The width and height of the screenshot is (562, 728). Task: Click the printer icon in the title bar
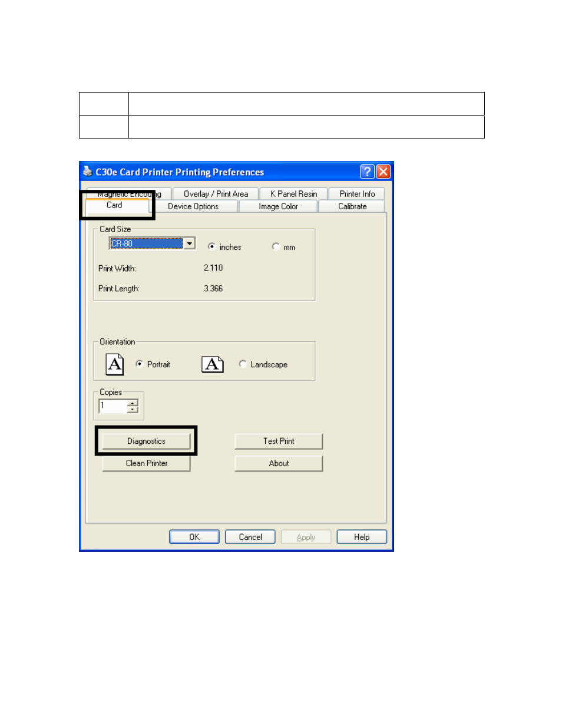click(87, 172)
